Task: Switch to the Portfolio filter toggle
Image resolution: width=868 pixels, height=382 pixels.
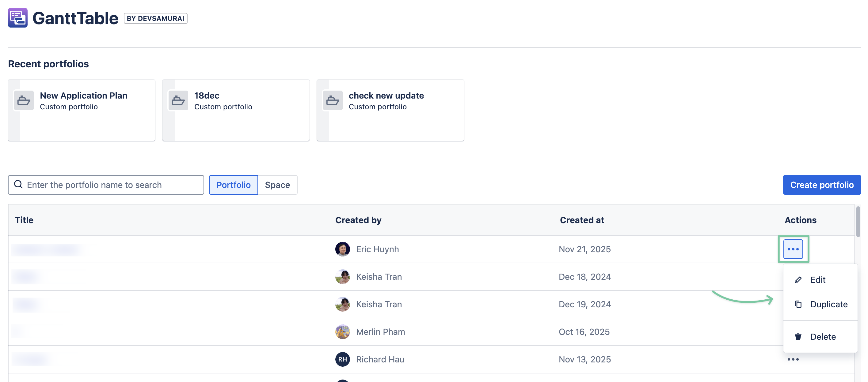Action: 233,185
